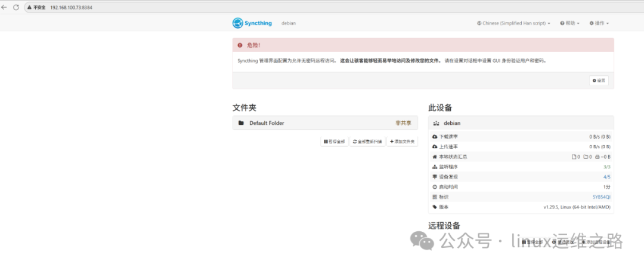The width and height of the screenshot is (644, 267).
Task: Click the 远程设备 section heading
Action: click(444, 225)
